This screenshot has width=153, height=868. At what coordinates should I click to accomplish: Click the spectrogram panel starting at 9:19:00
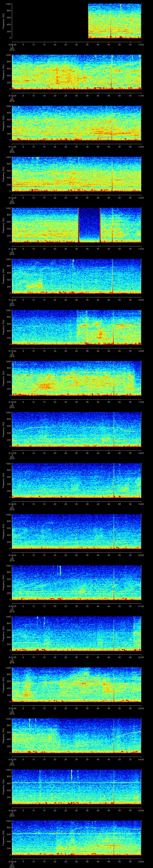click(77, 532)
